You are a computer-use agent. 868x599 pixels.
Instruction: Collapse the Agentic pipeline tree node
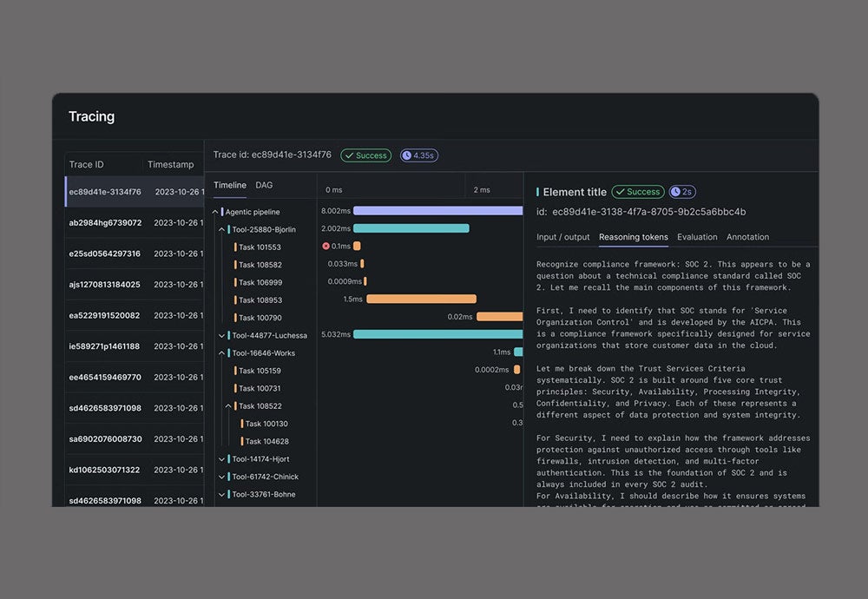(214, 211)
